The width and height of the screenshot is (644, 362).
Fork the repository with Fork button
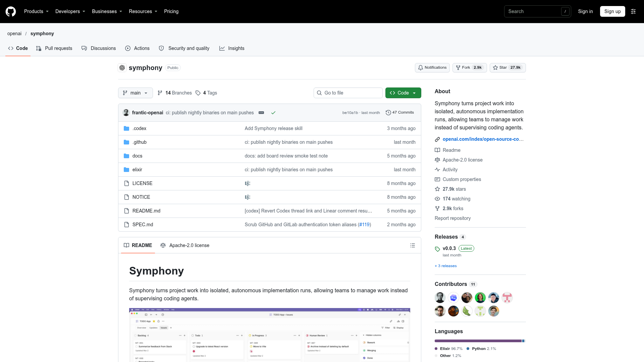coord(470,68)
